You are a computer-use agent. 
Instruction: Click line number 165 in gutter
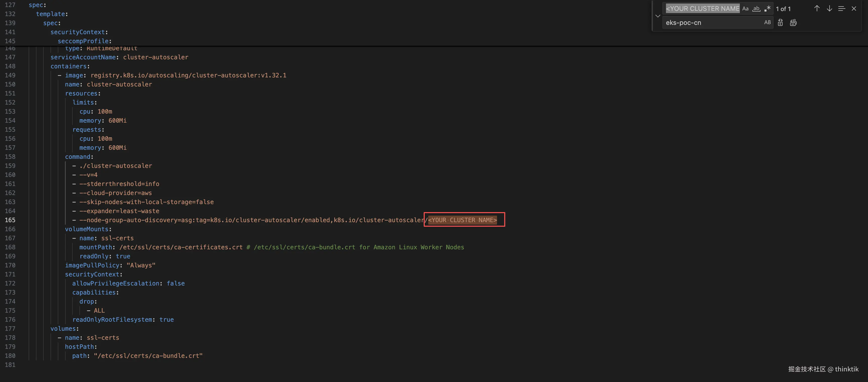point(10,220)
